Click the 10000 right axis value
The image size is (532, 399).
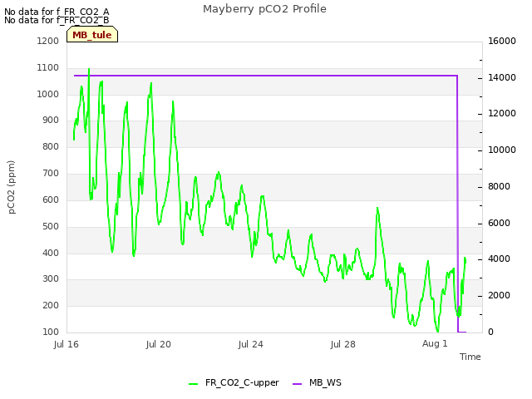click(x=502, y=150)
